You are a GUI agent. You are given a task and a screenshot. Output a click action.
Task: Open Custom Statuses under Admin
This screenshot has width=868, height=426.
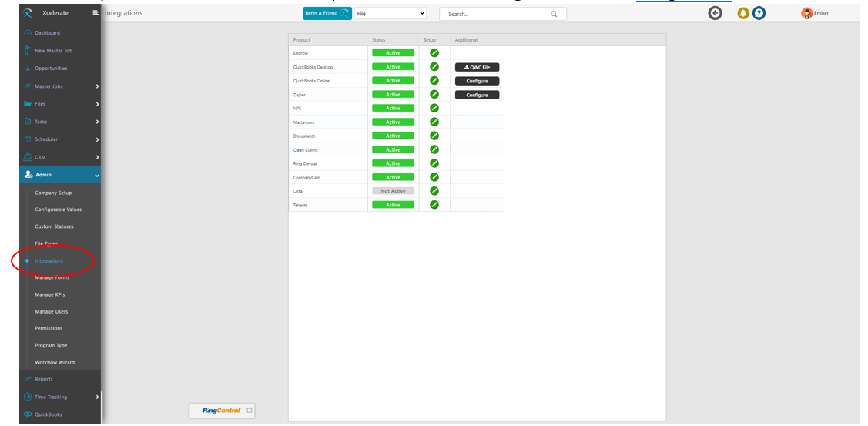pos(54,226)
